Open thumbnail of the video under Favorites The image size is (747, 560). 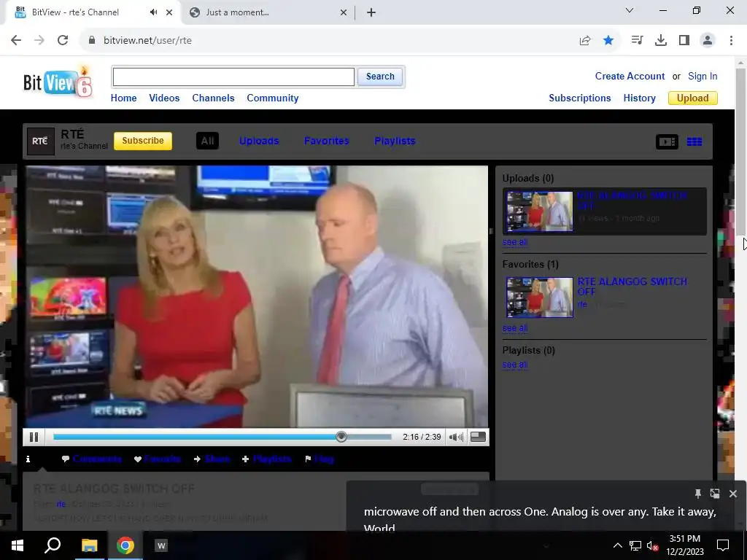[x=540, y=297]
